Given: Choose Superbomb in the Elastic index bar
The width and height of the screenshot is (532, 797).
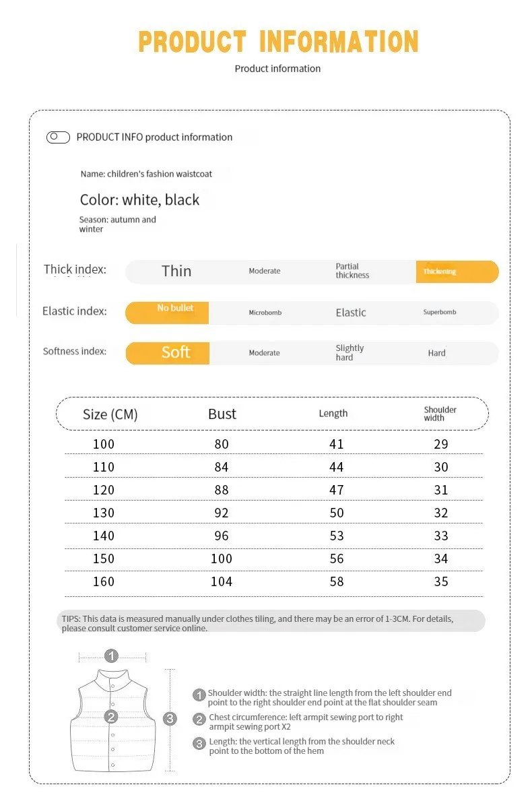Looking at the screenshot, I should point(440,312).
